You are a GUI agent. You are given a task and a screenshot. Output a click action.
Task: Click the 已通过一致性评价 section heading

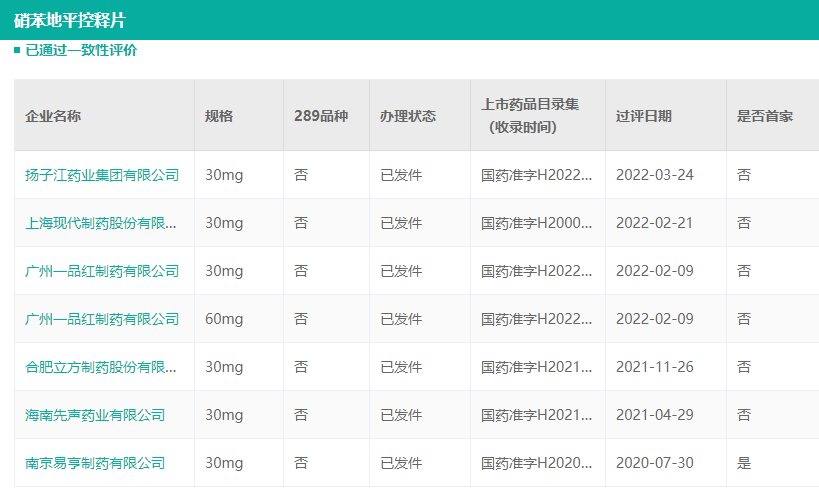pyautogui.click(x=81, y=50)
